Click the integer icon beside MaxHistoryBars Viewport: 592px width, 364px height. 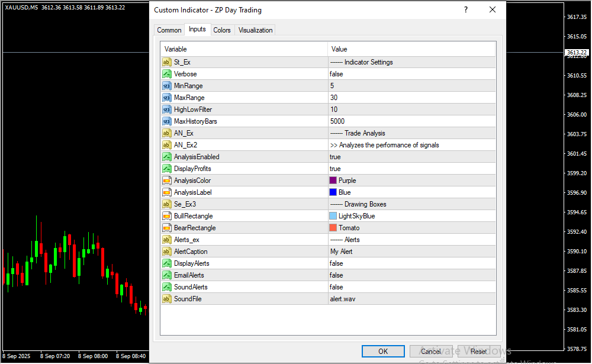click(x=166, y=121)
